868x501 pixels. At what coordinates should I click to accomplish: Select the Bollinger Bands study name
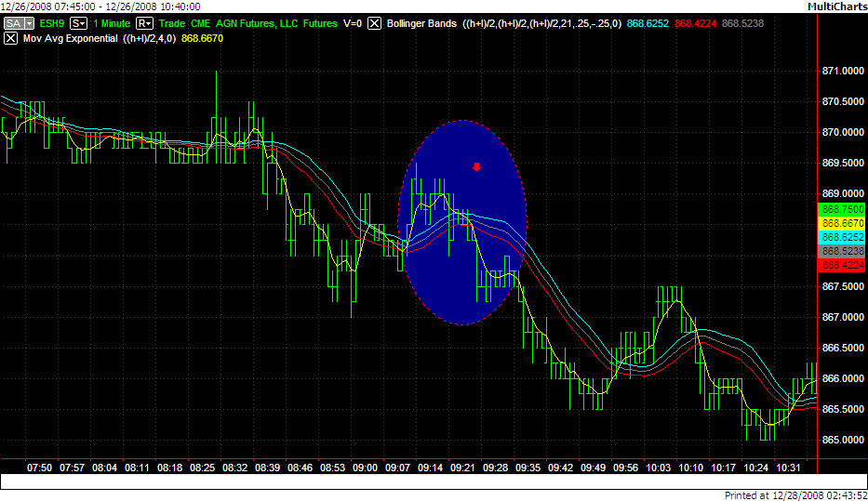421,24
